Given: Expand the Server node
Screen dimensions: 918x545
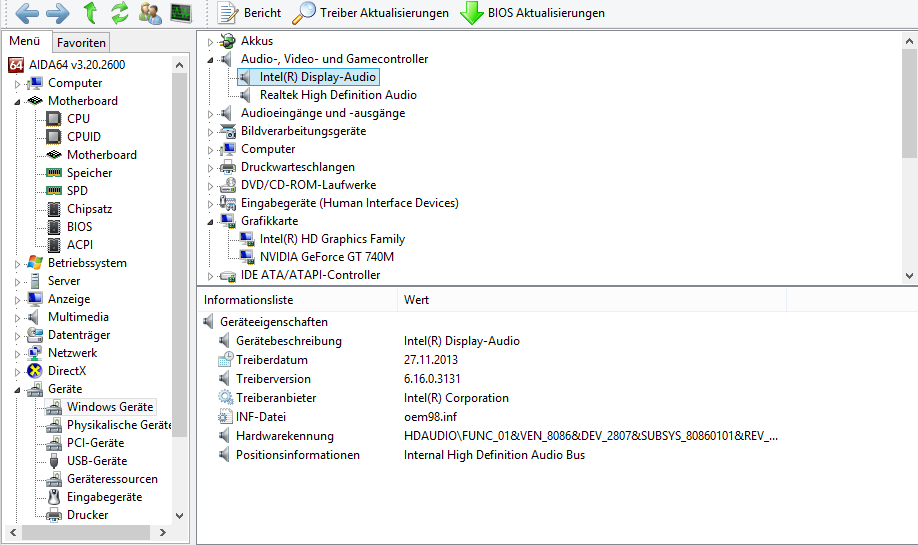Looking at the screenshot, I should point(17,282).
